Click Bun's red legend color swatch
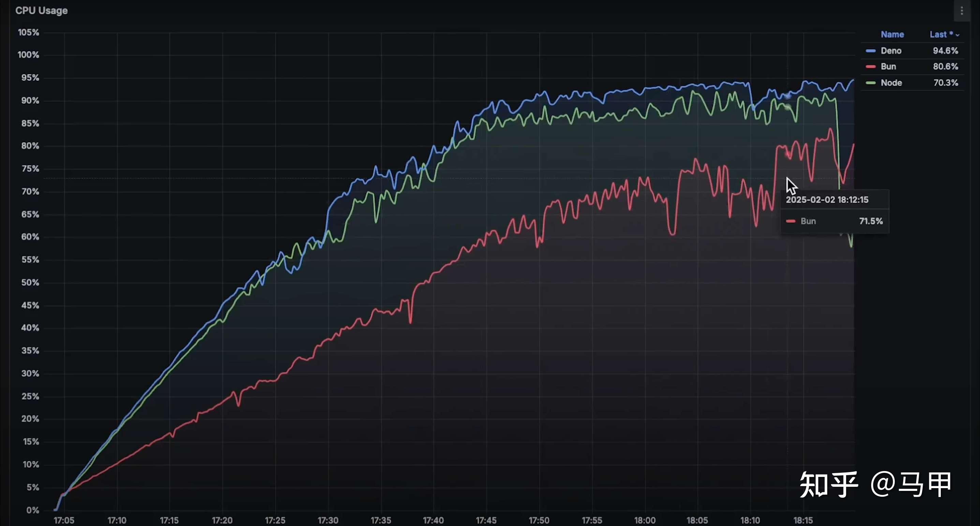This screenshot has height=526, width=980. 871,67
